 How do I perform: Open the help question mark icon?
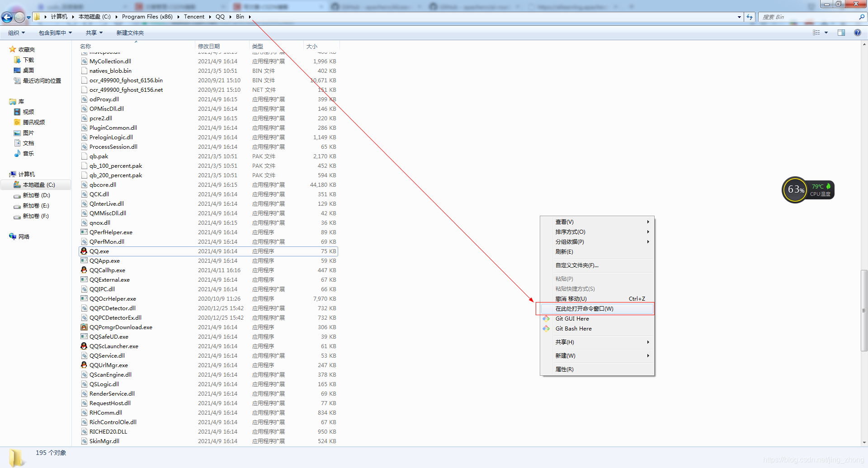(857, 33)
